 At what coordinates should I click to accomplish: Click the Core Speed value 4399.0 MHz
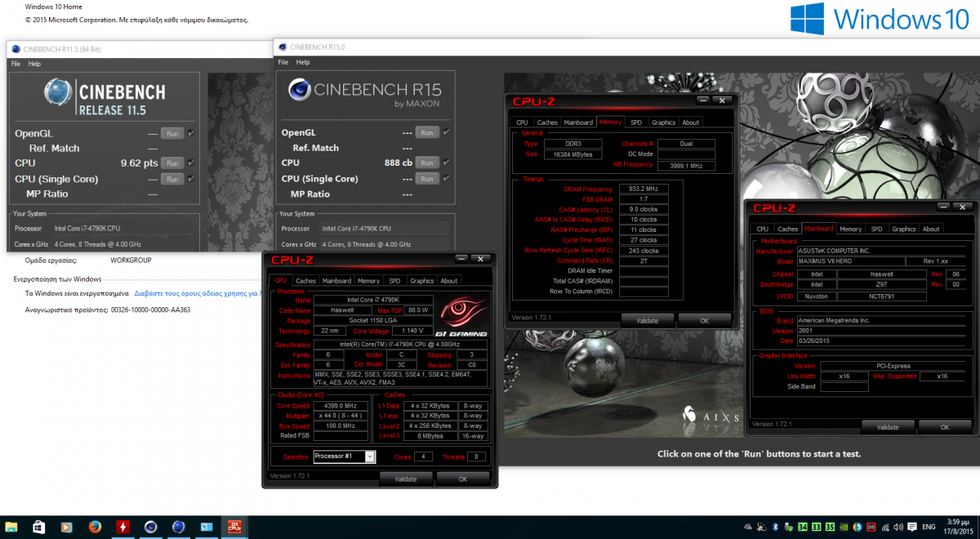(x=341, y=405)
